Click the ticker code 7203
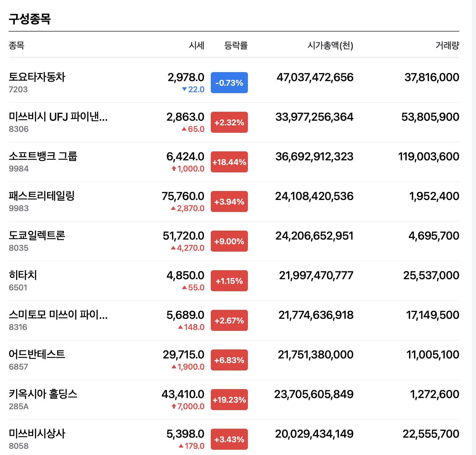This screenshot has height=455, width=476. [18, 89]
